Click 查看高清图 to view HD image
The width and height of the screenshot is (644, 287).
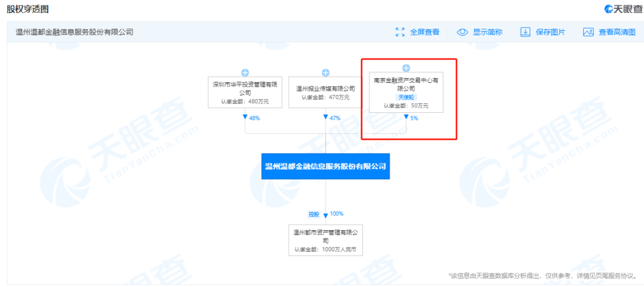point(617,32)
